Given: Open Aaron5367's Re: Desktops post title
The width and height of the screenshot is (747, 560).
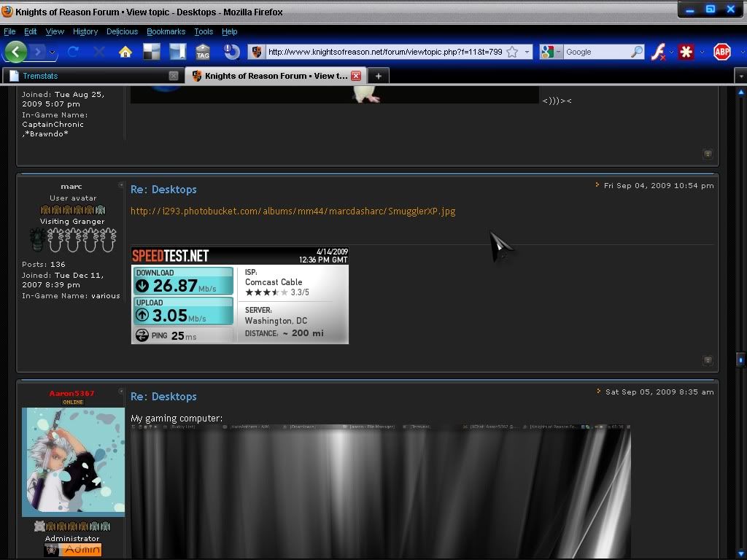Looking at the screenshot, I should [163, 396].
